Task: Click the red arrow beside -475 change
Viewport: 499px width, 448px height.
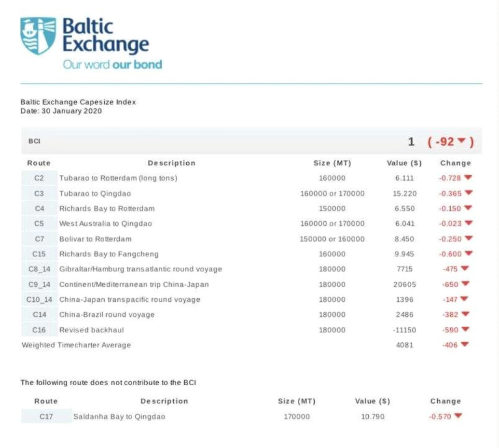Action: coord(464,268)
